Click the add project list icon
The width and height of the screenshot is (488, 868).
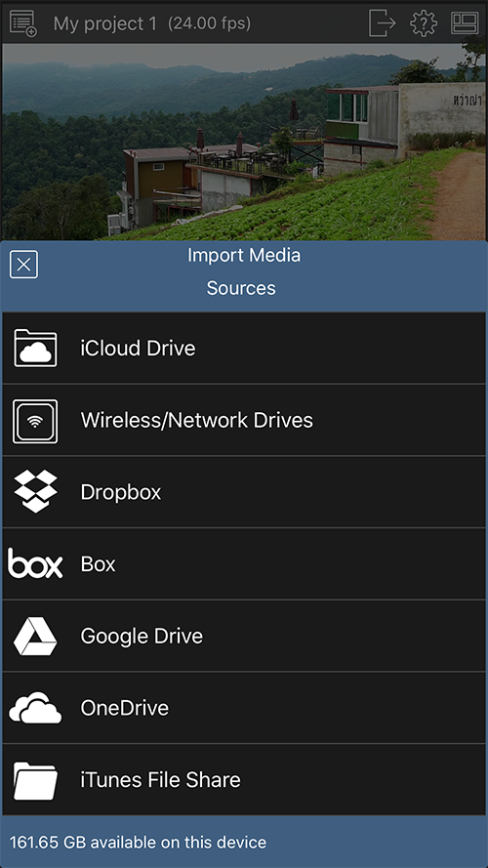[23, 23]
